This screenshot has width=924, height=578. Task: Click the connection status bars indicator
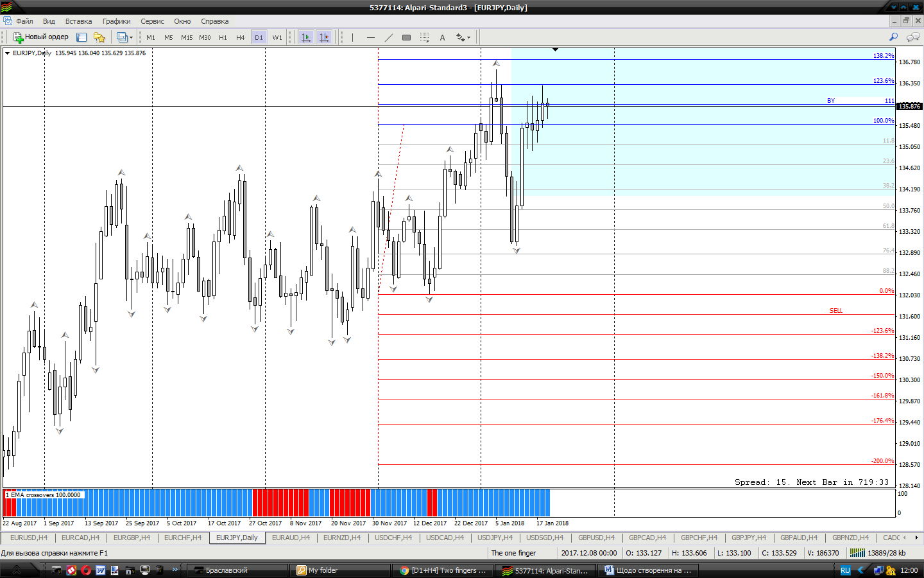(857, 553)
